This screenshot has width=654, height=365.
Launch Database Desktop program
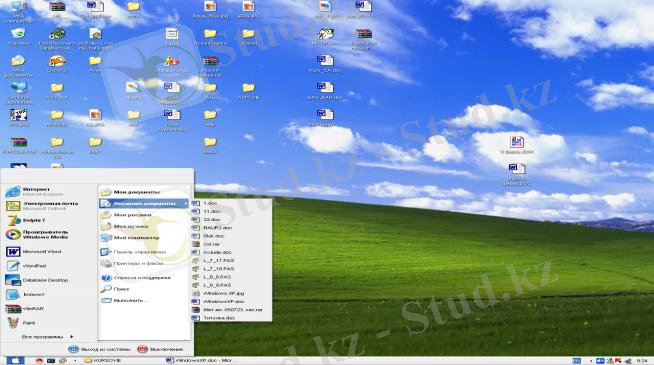[x=37, y=280]
